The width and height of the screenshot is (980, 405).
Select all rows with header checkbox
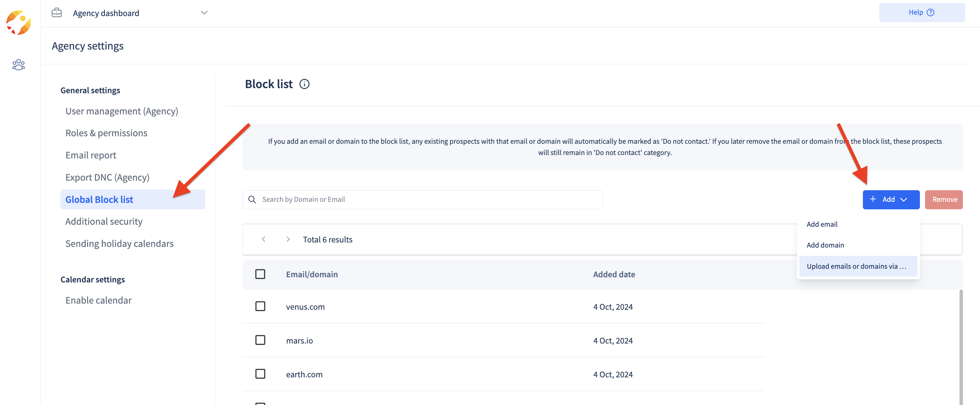click(x=260, y=274)
